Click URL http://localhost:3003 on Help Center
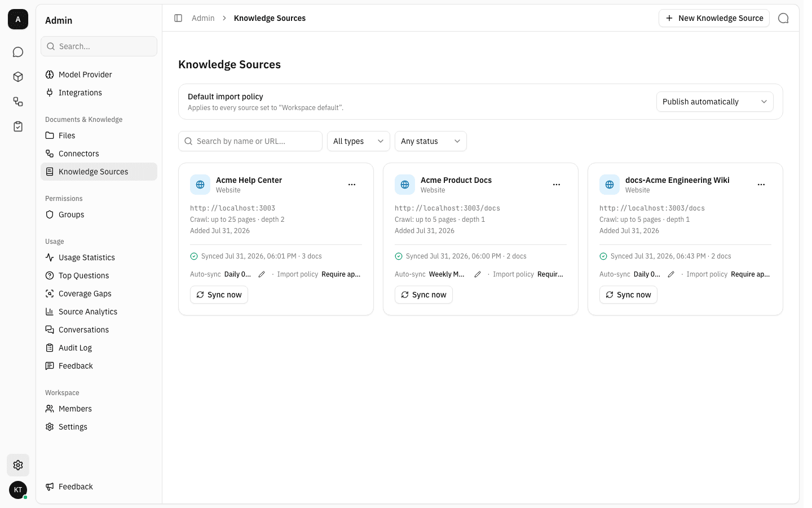 pyautogui.click(x=232, y=208)
